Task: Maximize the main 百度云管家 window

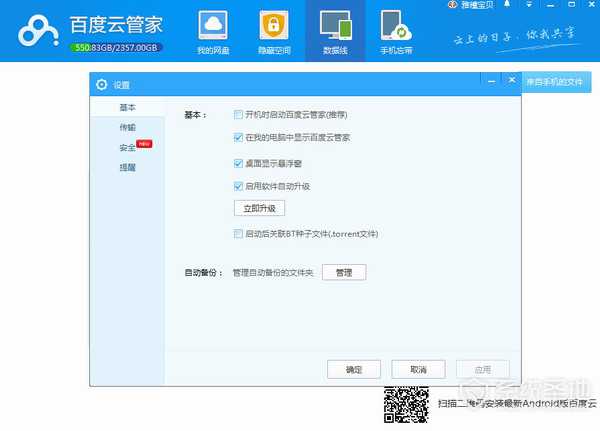Action: 572,4
